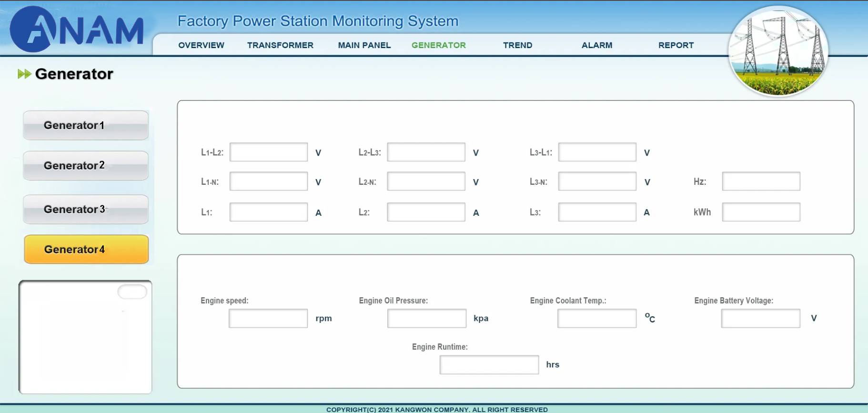868x413 pixels.
Task: Focus the Hz frequency field
Action: pos(761,181)
